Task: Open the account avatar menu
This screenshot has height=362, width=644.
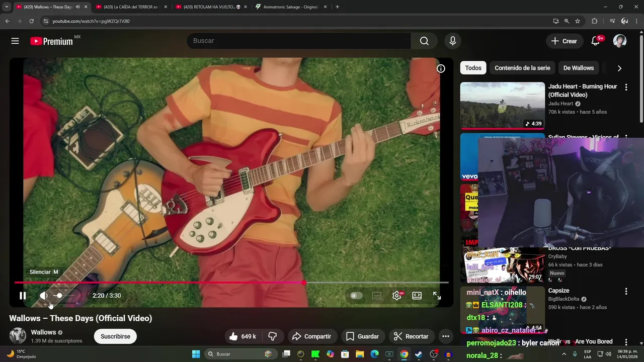Action: [x=620, y=41]
